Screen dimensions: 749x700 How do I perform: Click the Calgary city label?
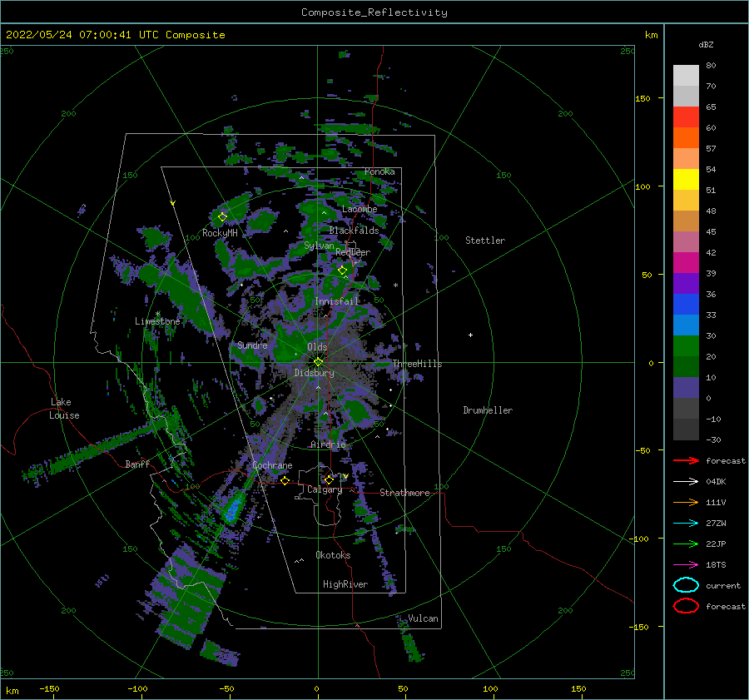(325, 489)
